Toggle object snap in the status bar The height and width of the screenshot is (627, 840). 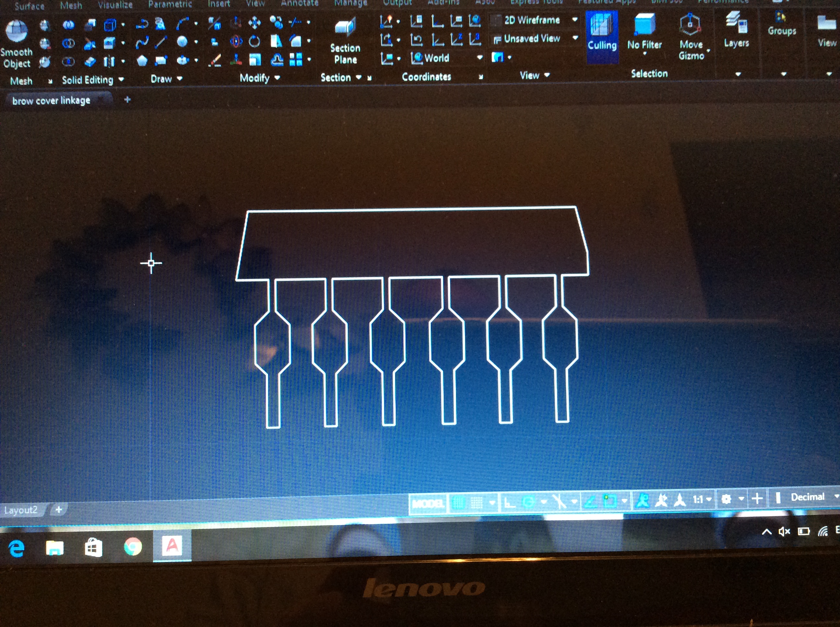click(x=610, y=501)
